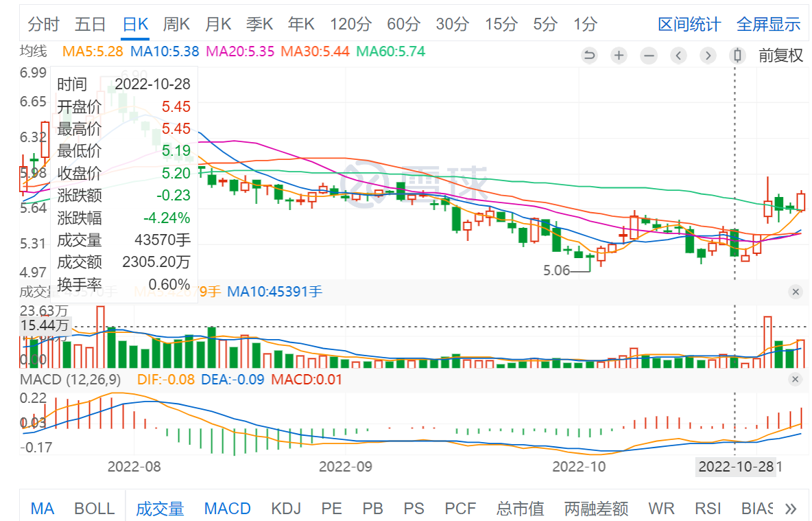Close the volume indicator panel
This screenshot has height=521, width=812.
click(x=796, y=292)
